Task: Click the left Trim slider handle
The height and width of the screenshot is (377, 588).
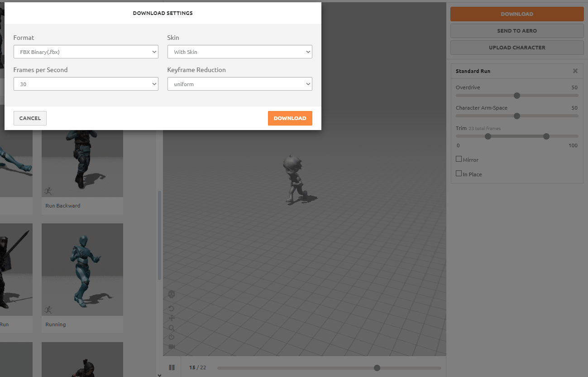Action: coord(488,136)
